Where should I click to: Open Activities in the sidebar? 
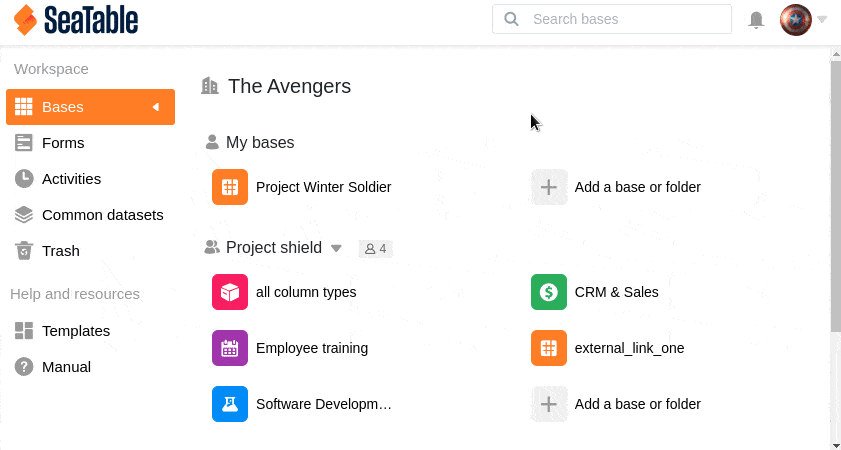pyautogui.click(x=70, y=179)
